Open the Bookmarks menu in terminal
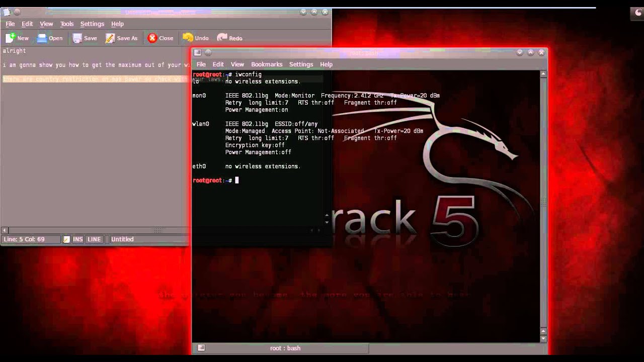This screenshot has width=644, height=362. tap(267, 64)
